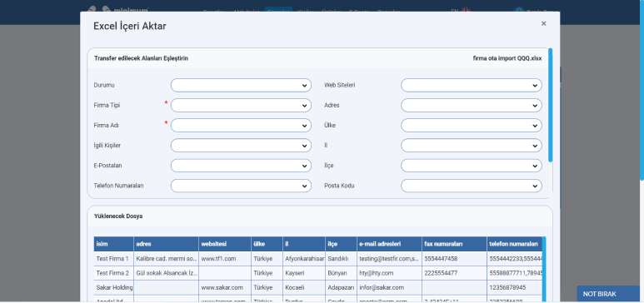
Task: Click the Türkiye cell in Sakar Holding row
Action: 267,287
